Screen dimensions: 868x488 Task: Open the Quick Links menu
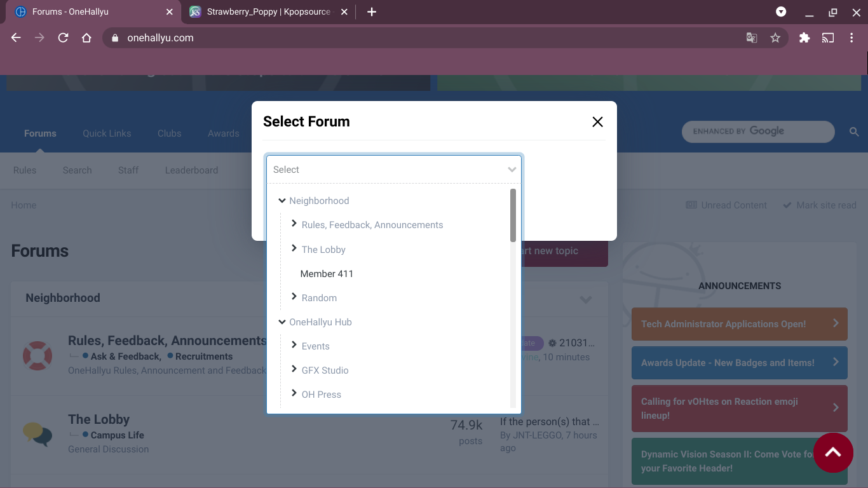107,133
